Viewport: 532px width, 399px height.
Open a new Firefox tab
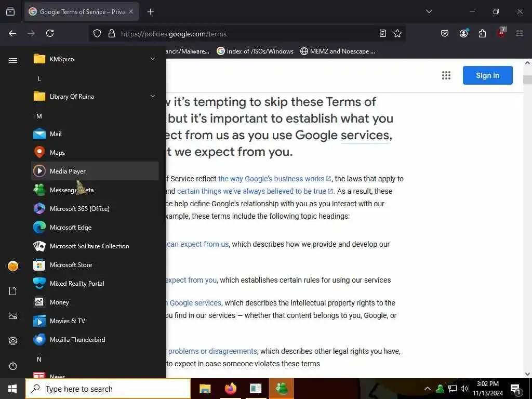point(150,12)
